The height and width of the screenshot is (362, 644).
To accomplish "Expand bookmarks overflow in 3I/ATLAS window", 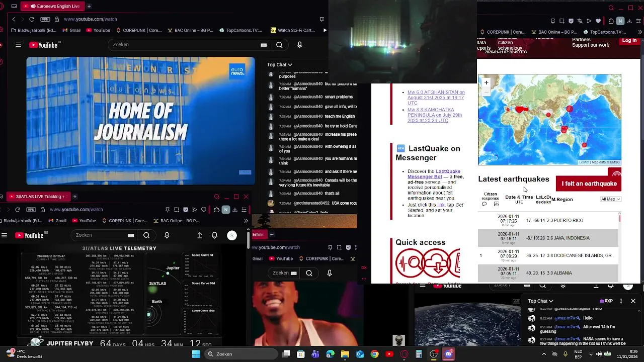I will pyautogui.click(x=246, y=221).
